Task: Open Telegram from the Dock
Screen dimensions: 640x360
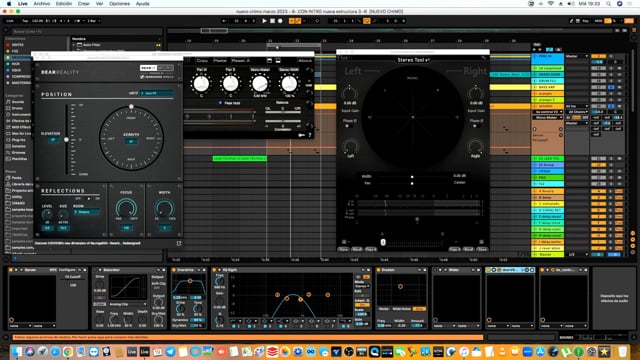Action: click(170, 351)
